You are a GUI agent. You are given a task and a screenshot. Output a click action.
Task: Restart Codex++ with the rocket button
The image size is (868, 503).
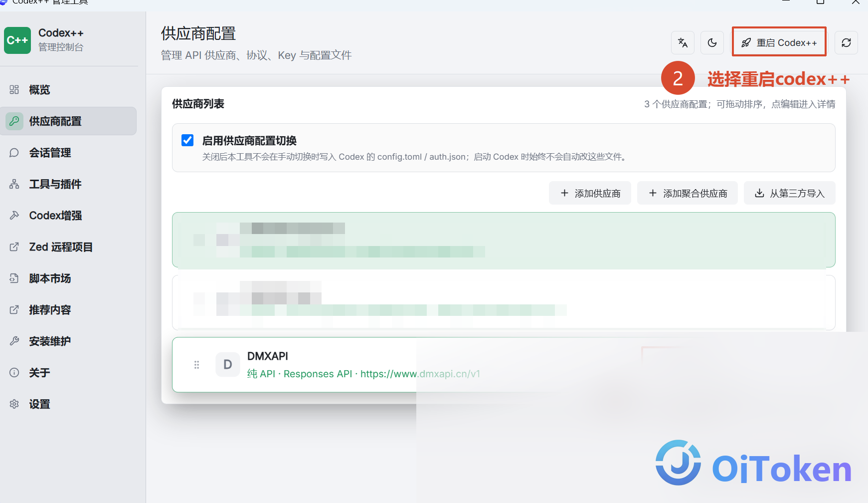[779, 43]
